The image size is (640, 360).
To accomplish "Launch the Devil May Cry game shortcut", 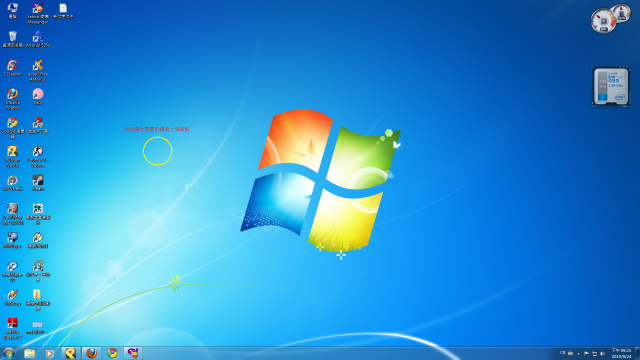I will click(13, 213).
